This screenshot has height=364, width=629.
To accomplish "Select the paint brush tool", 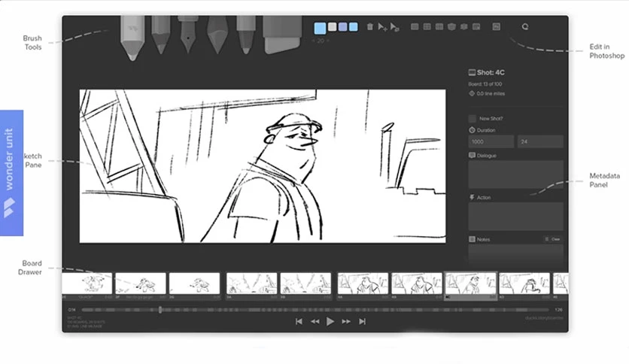I will pyautogui.click(x=217, y=35).
